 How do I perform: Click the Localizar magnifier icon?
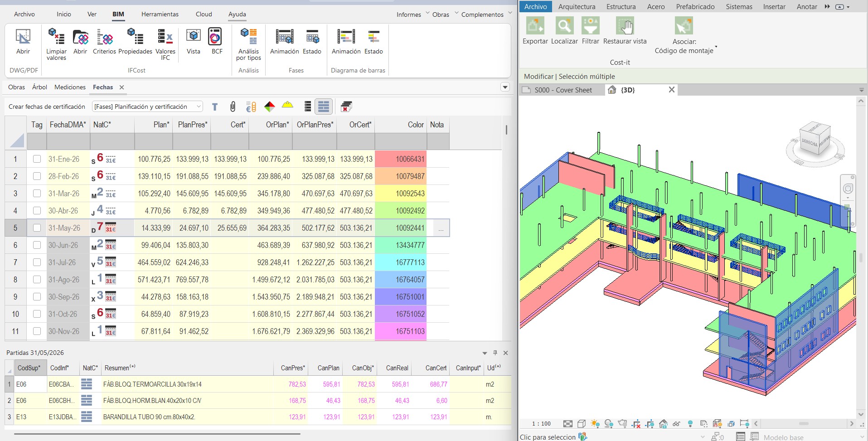564,26
